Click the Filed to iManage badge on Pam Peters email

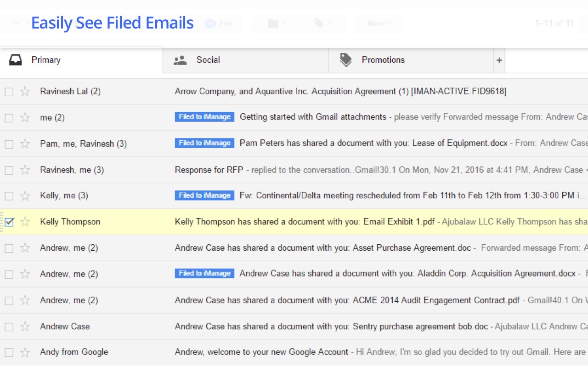[204, 143]
